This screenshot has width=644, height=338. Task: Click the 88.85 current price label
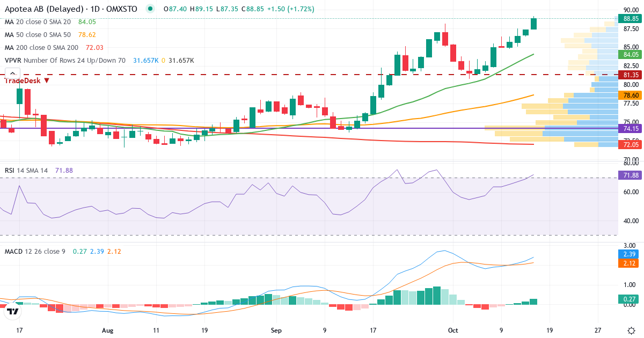coord(630,19)
